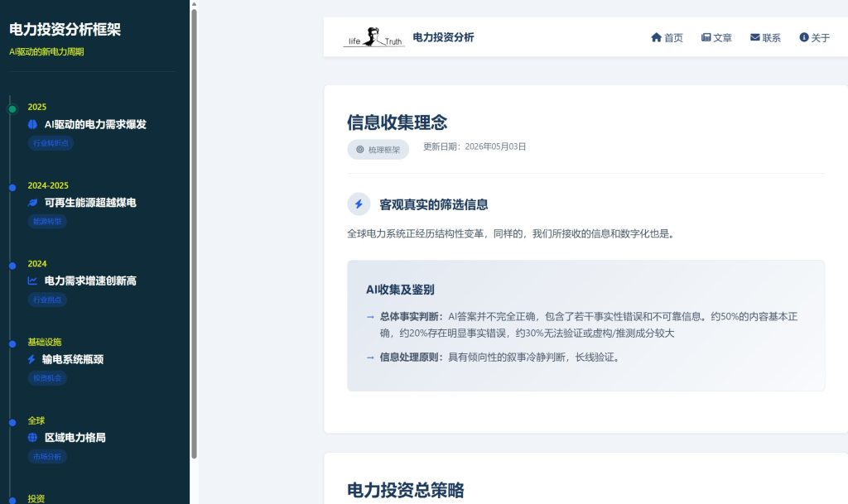
Task: Click the 电力投资总策略 heading
Action: (x=406, y=490)
